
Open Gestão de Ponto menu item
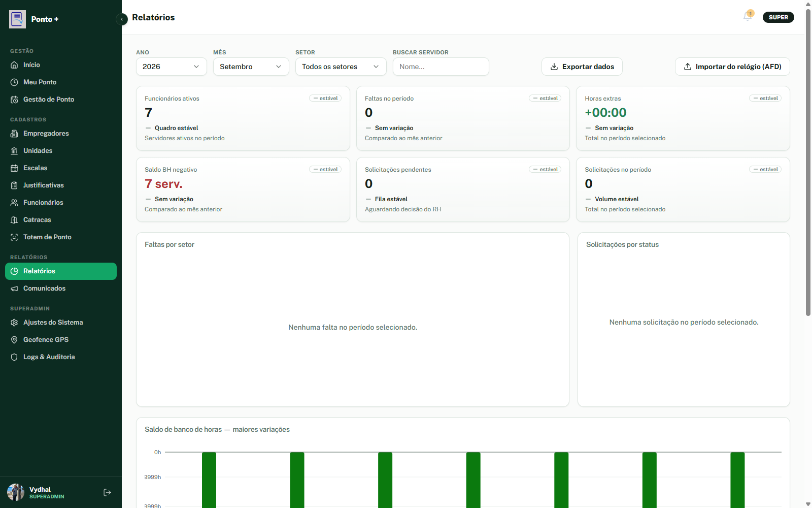(61, 100)
